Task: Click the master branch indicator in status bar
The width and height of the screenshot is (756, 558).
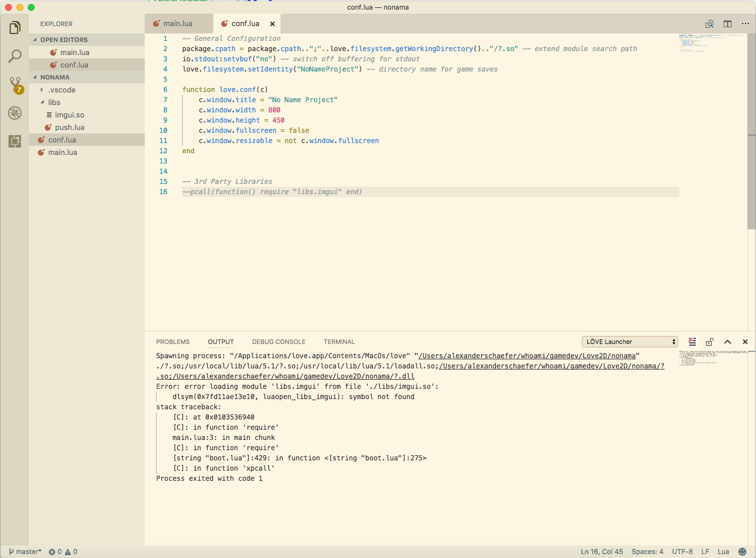Action: pos(25,552)
